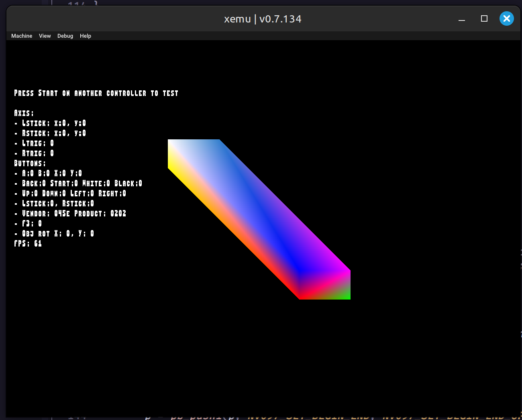Click the FPS counter text
This screenshot has height=420, width=522.
click(28, 244)
